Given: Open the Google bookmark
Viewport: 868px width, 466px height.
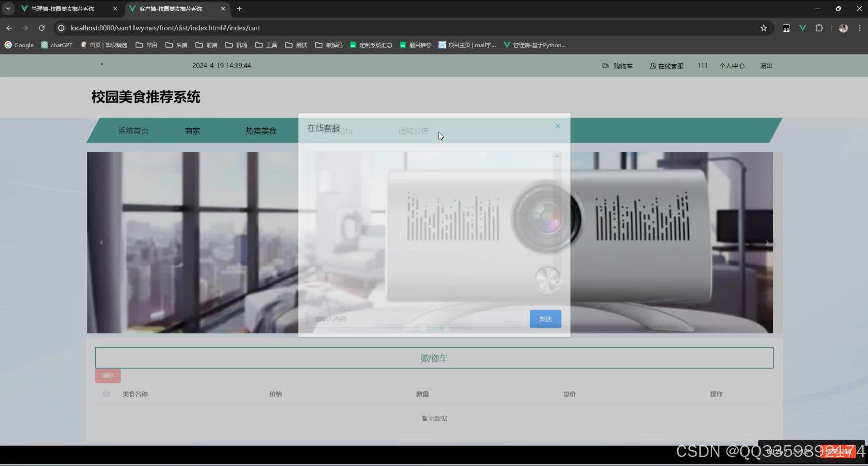Looking at the screenshot, I should [x=19, y=45].
